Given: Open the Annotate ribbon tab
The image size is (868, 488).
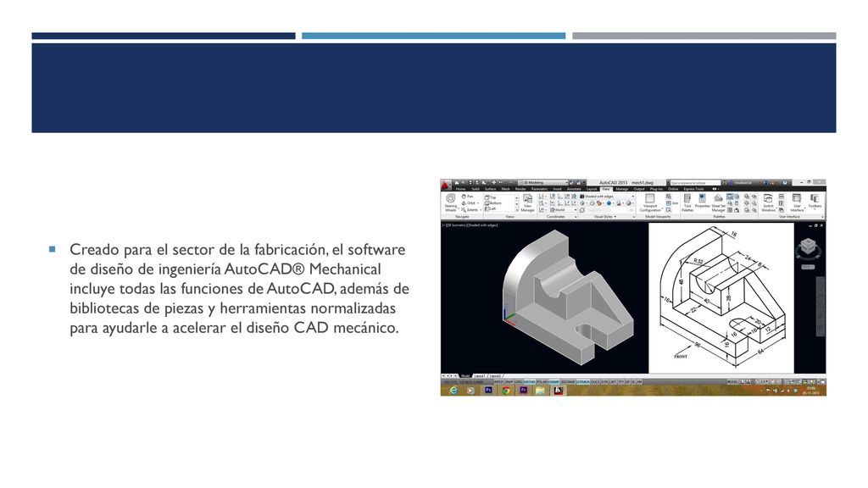Looking at the screenshot, I should pos(574,189).
